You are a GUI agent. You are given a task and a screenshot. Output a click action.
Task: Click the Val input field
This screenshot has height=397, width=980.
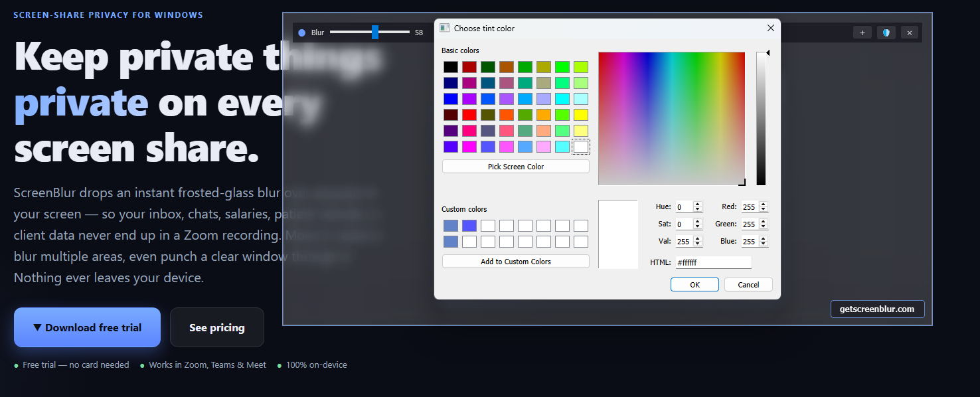684,242
